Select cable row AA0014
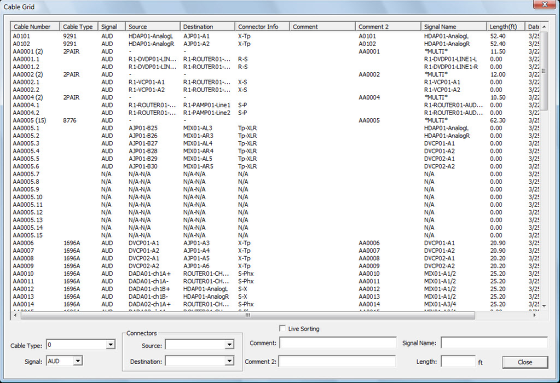Screen dimensions: 560x383 [274, 304]
